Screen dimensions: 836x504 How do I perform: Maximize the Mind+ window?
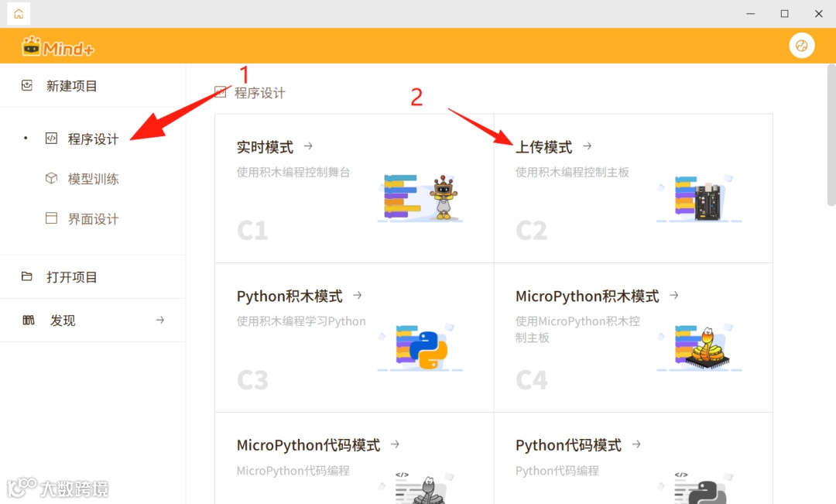(x=785, y=14)
